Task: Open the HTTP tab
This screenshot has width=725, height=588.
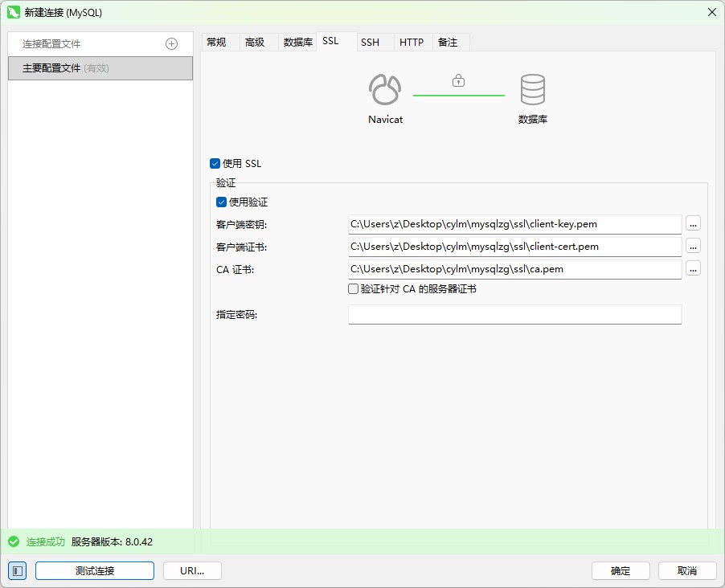Action: click(412, 43)
